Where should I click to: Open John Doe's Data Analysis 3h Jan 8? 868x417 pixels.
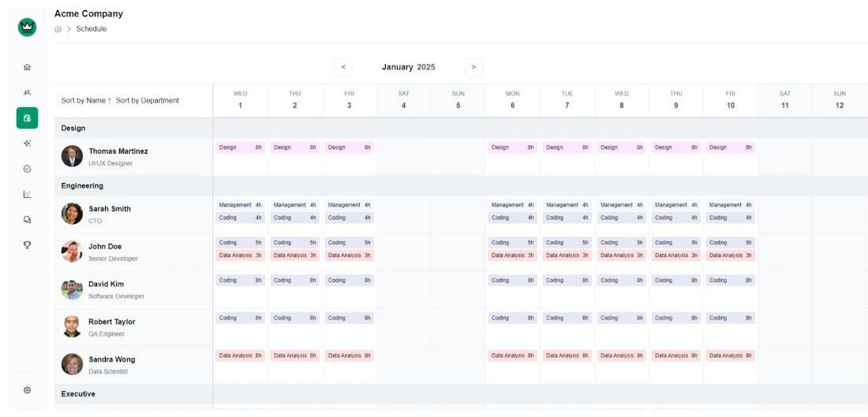click(x=622, y=255)
